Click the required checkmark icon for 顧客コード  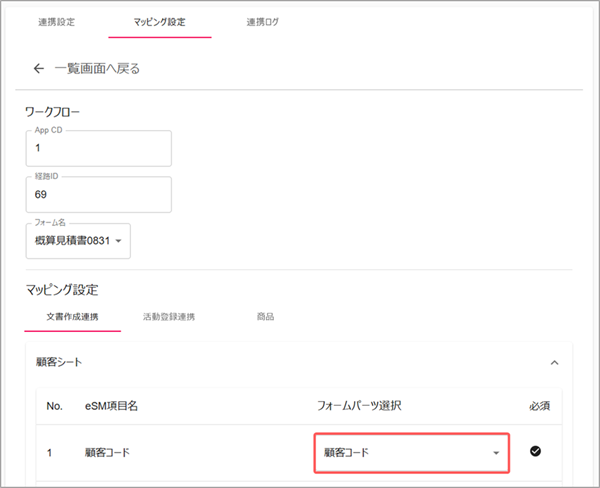(535, 452)
